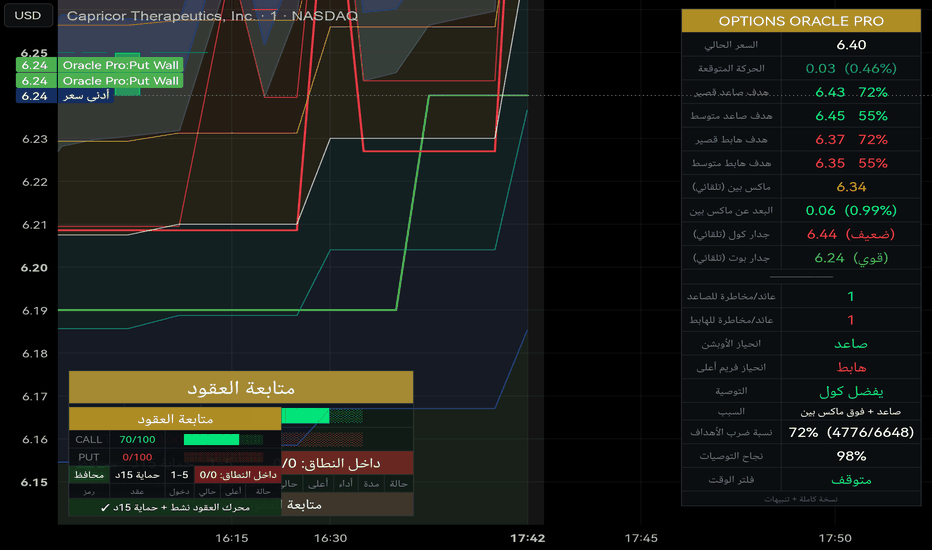Select the second Oracle Pro:Put Wall label
The width and height of the screenshot is (932, 550).
pos(121,80)
